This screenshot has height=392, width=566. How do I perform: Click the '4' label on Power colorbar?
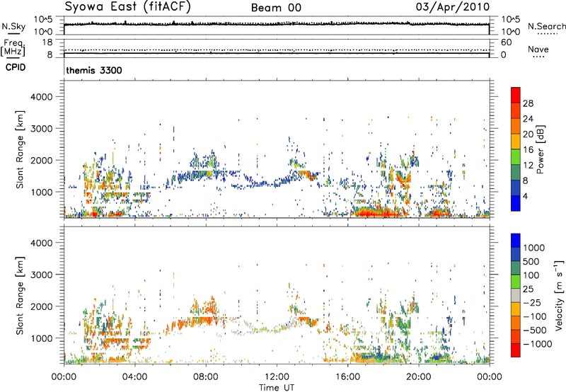click(x=525, y=197)
